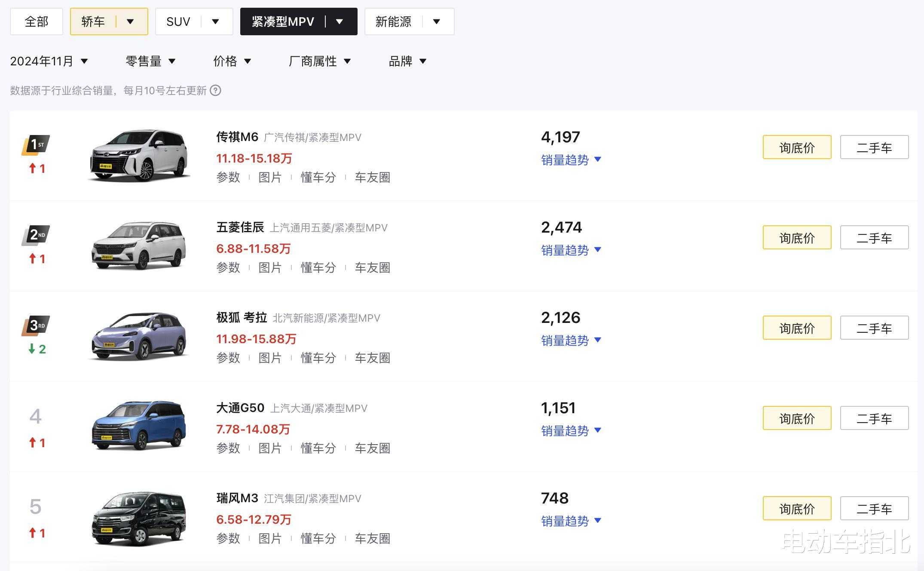
Task: Click the blue 大通G50 car image
Action: 139,426
